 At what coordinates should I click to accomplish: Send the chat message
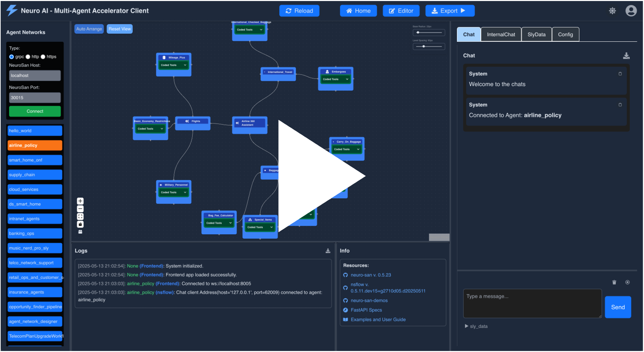pyautogui.click(x=618, y=307)
